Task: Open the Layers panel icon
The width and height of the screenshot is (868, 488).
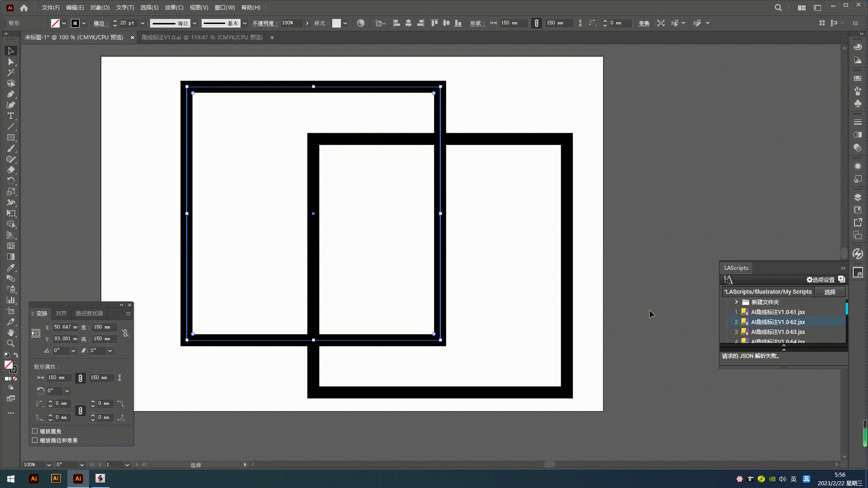Action: pyautogui.click(x=858, y=197)
